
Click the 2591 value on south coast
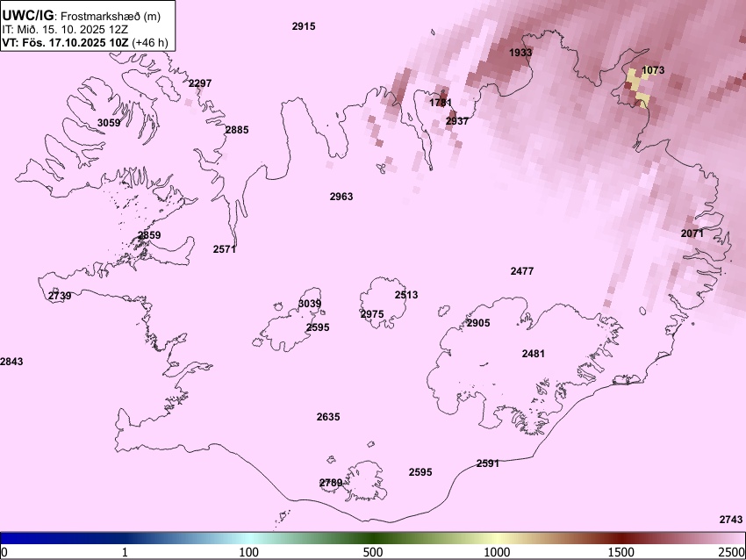(x=488, y=463)
